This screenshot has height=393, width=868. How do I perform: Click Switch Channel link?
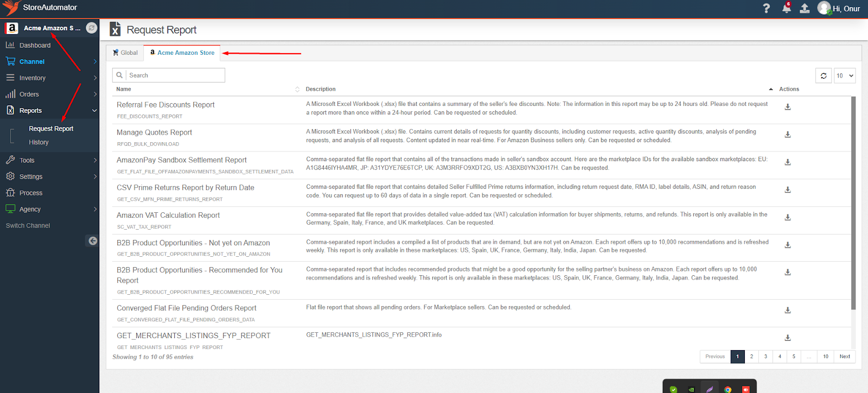[x=28, y=226]
